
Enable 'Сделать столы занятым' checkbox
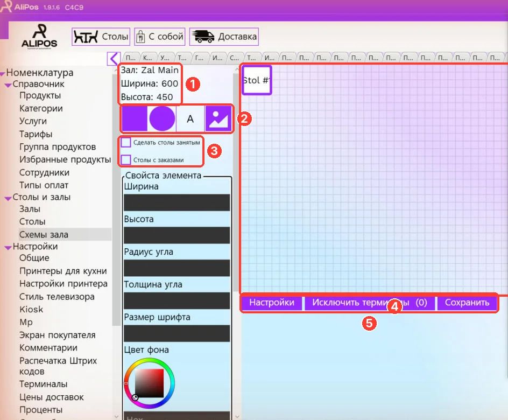[126, 142]
